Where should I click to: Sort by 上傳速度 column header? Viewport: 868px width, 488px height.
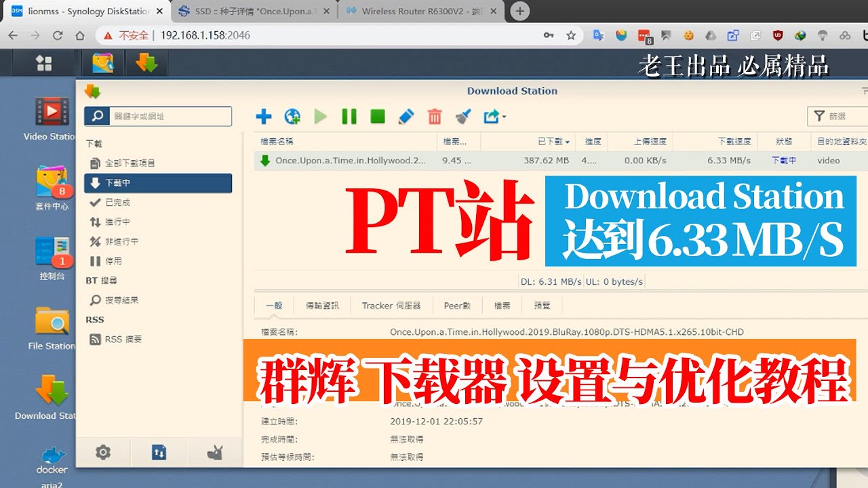point(641,142)
